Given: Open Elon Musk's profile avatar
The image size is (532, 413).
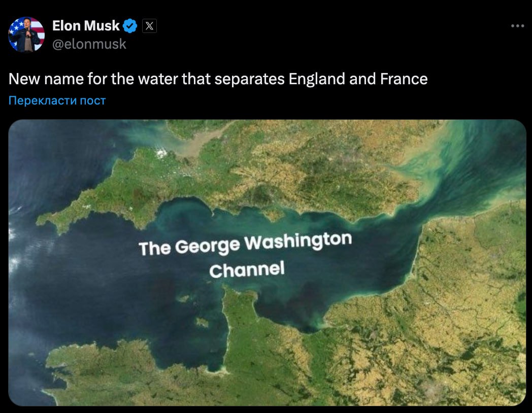Looking at the screenshot, I should point(26,34).
